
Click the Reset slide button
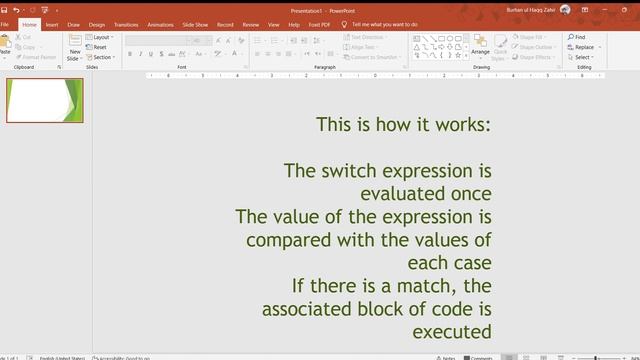tap(96, 47)
